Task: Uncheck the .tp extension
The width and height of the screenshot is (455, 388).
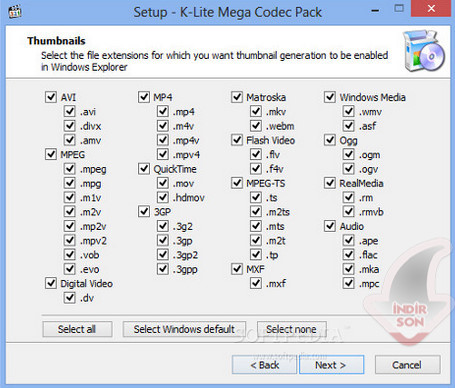Action: pos(256,255)
